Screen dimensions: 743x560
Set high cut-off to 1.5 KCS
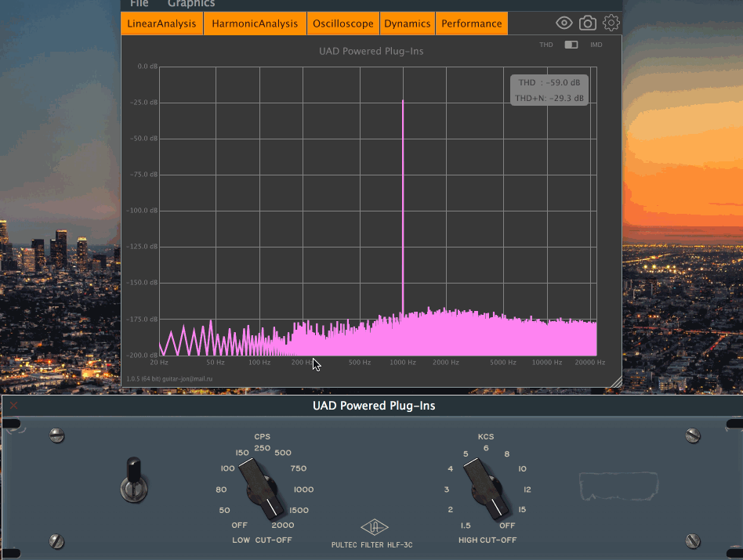(x=466, y=526)
